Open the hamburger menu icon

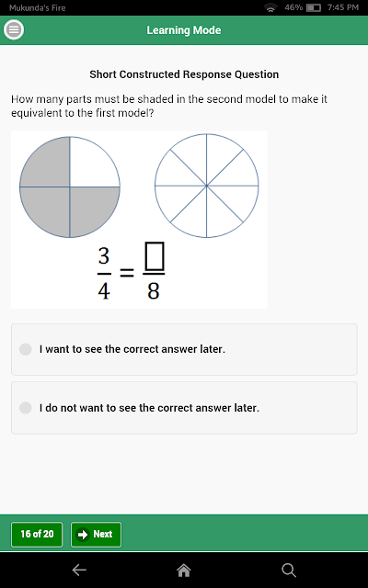pyautogui.click(x=14, y=30)
